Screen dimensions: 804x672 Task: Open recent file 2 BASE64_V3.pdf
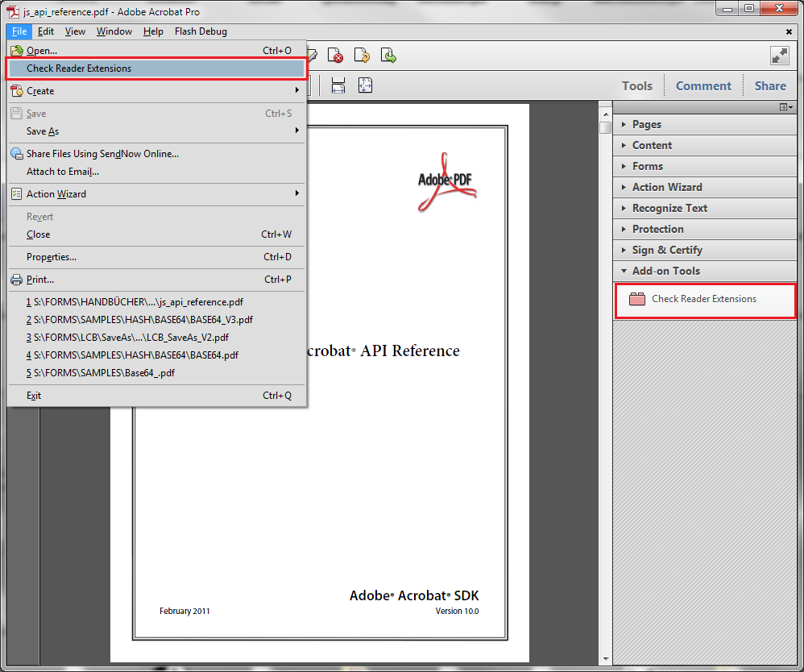157,320
